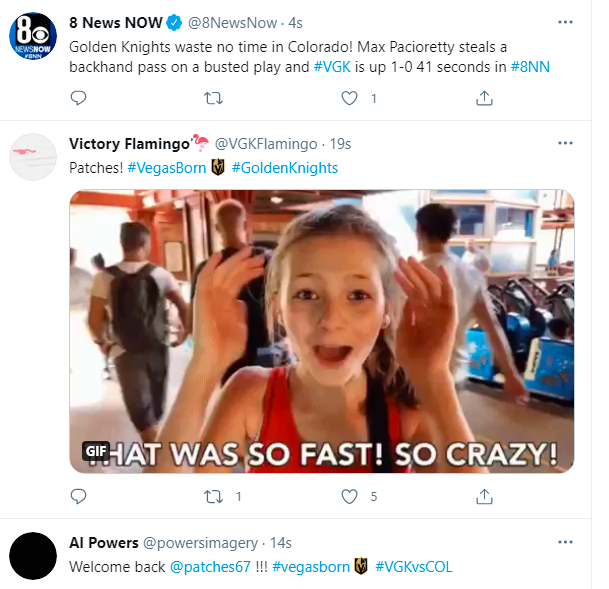This screenshot has height=589, width=609.
Task: Retweet the 8 News NOW tweet
Action: pyautogui.click(x=213, y=98)
